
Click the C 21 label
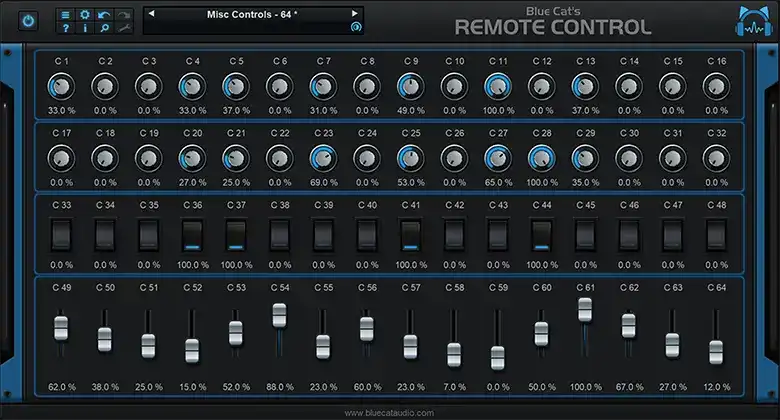point(236,133)
